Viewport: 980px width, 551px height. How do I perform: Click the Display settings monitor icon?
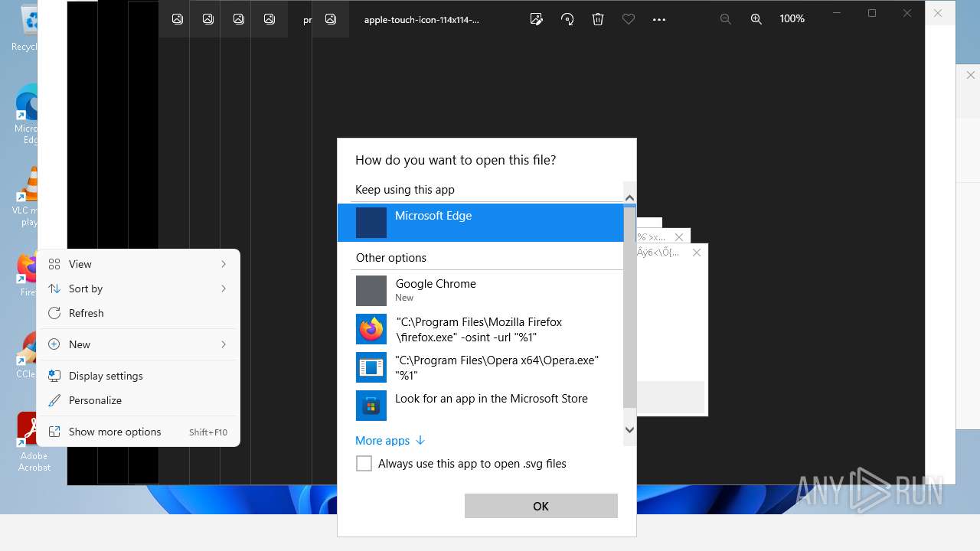click(54, 376)
